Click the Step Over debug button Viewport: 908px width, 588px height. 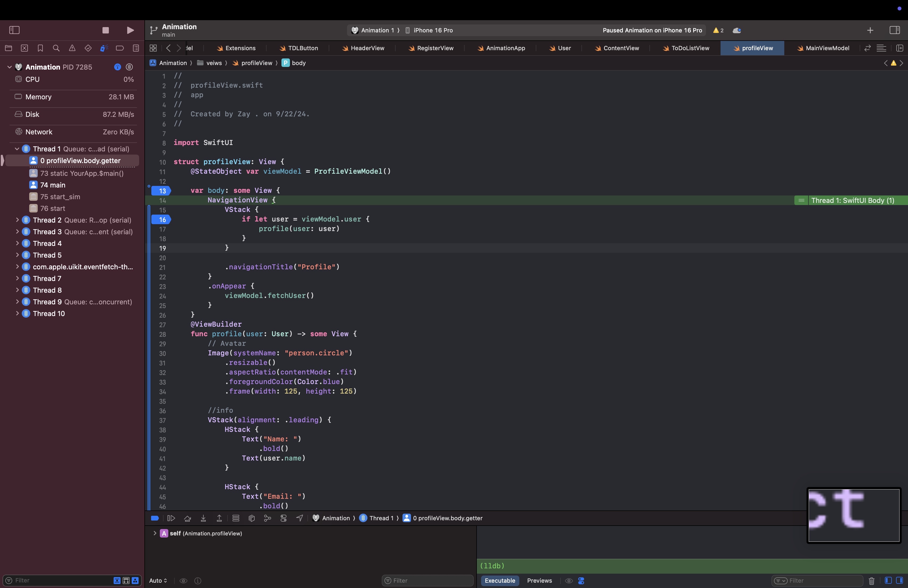pos(187,518)
